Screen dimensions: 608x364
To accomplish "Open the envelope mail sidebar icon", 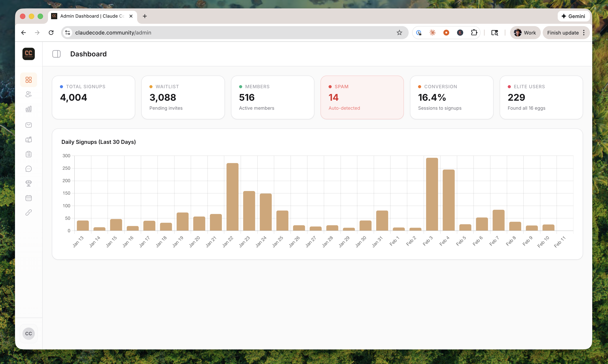I will click(x=28, y=125).
